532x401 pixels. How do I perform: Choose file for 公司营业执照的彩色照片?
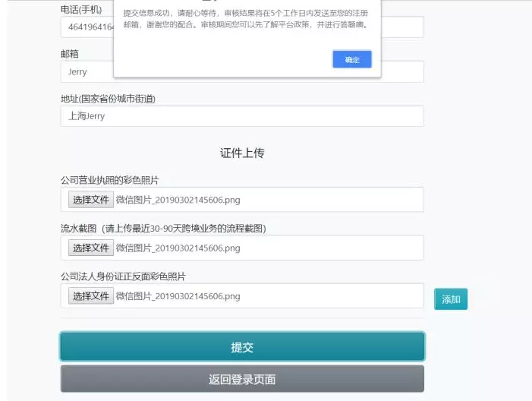pos(90,200)
